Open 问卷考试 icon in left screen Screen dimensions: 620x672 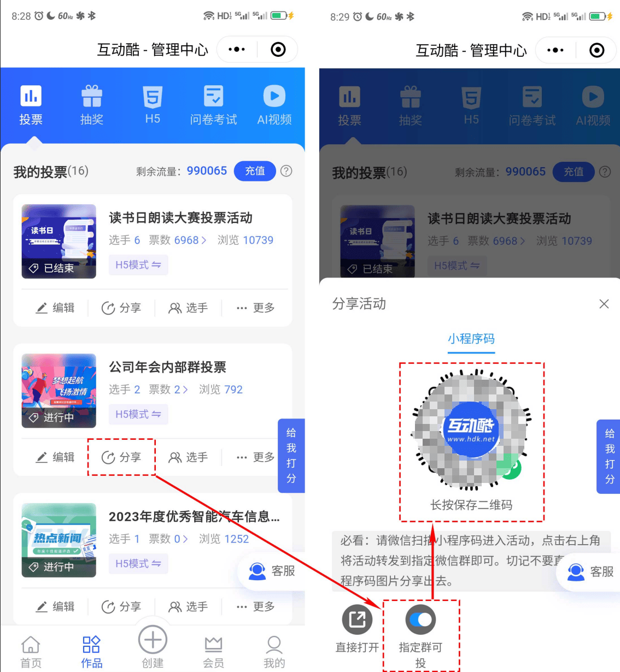click(213, 105)
